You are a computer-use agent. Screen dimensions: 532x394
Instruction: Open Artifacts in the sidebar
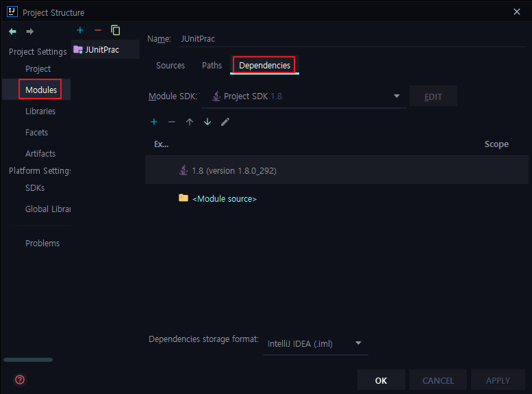[40, 154]
